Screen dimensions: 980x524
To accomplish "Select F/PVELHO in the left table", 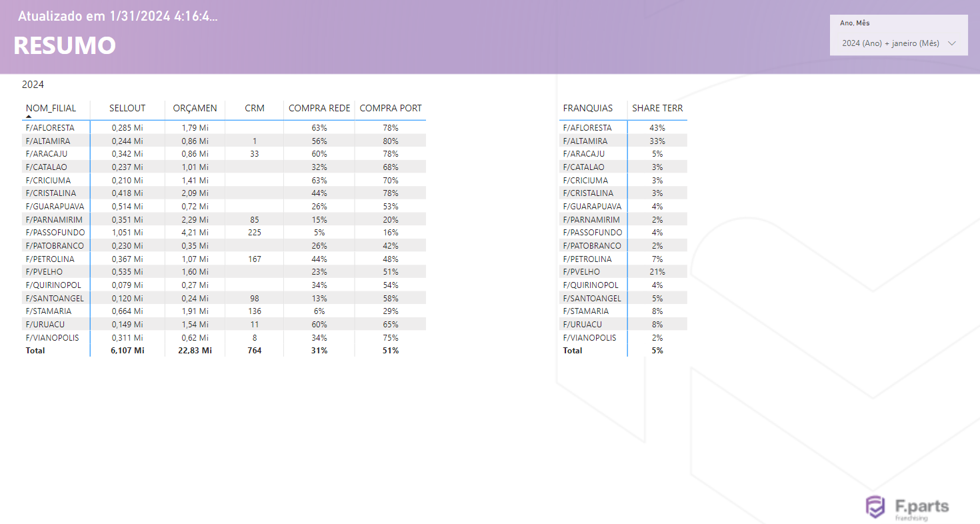I will click(x=43, y=271).
